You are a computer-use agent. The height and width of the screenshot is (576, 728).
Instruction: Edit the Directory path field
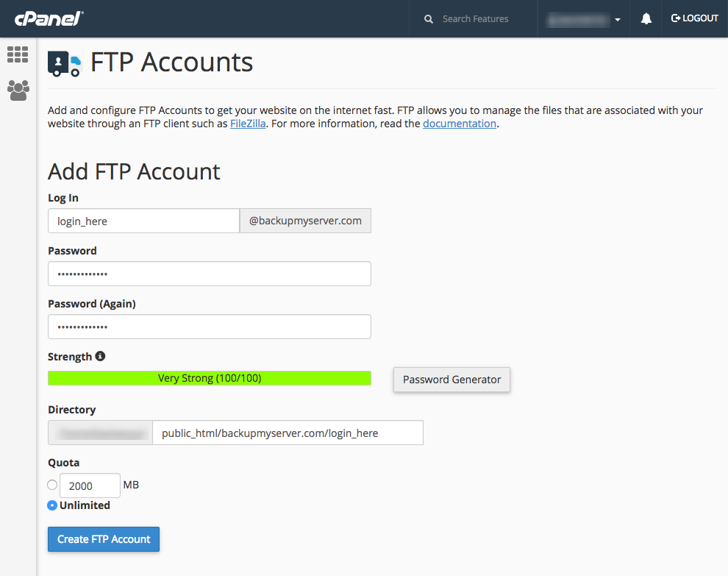pyautogui.click(x=288, y=433)
